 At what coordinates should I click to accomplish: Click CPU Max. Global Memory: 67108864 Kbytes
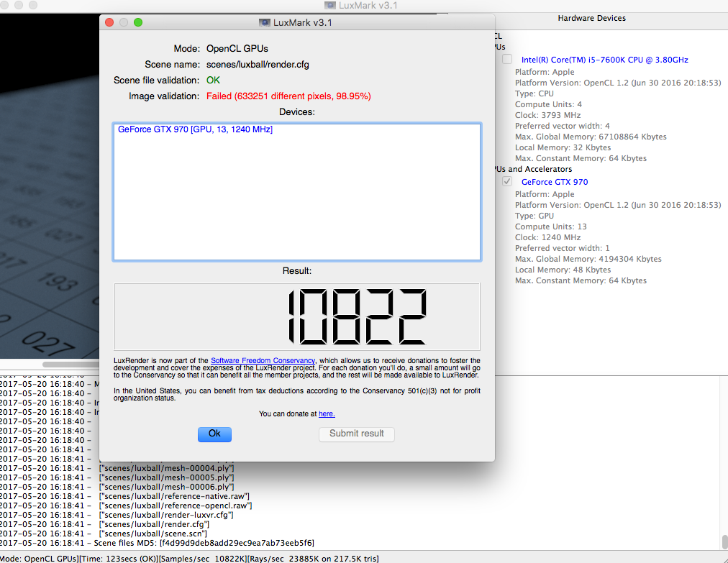coord(591,137)
